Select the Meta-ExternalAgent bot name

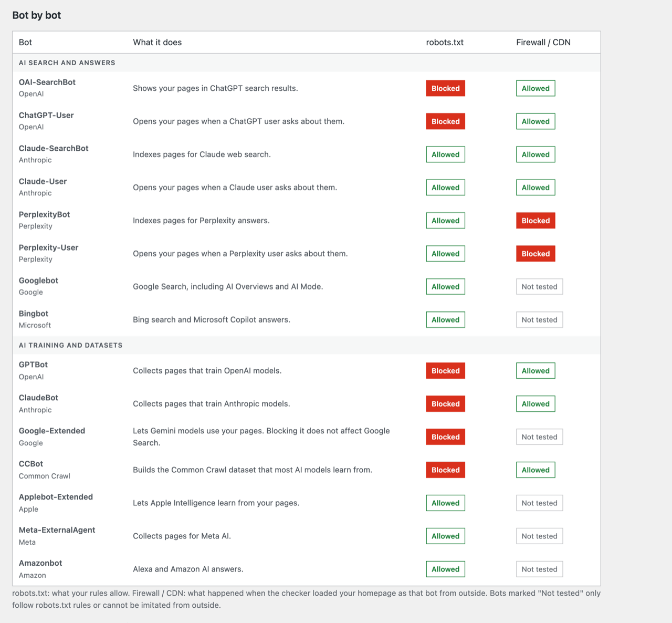[57, 530]
